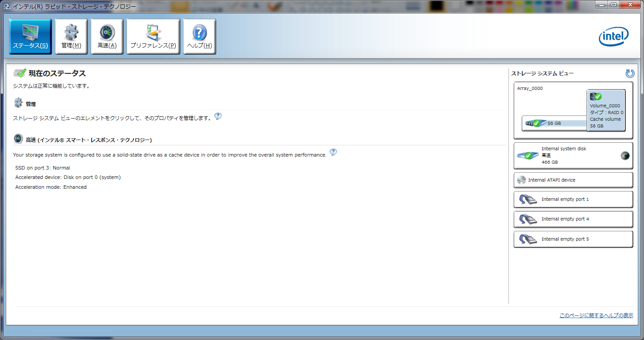Viewport: 644px width, 340px height.
Task: Click the "タイプ : RAID 0" text
Action: 606,113
